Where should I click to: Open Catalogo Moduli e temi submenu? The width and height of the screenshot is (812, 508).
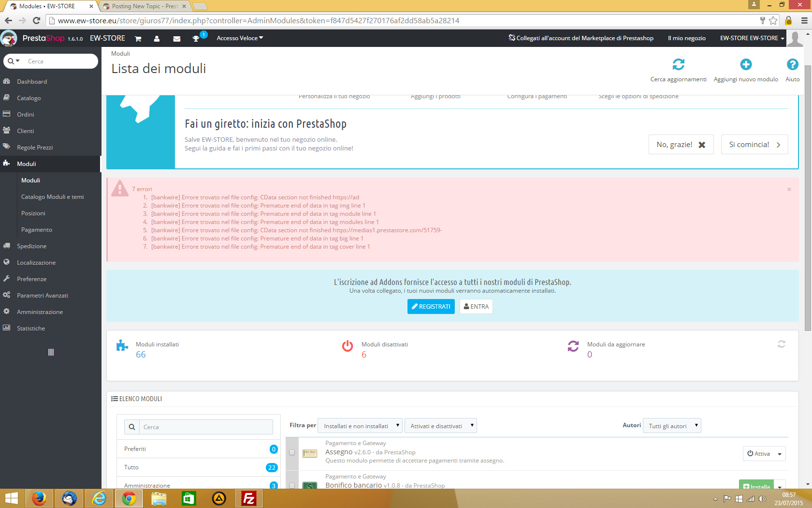52,197
